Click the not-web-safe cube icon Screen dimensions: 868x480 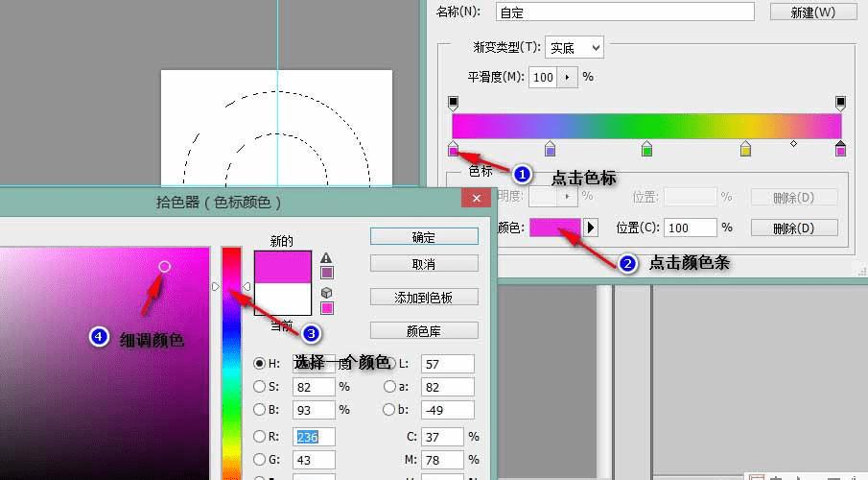pos(327,292)
